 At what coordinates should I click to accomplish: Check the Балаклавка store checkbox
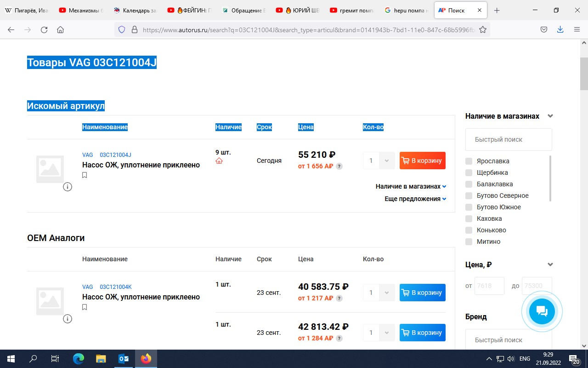click(x=469, y=184)
